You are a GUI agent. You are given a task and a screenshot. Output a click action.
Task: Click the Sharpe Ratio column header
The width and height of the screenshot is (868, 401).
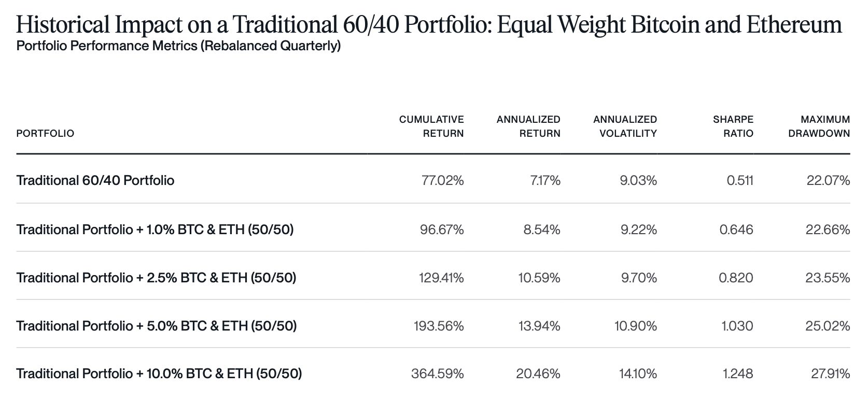(x=733, y=126)
